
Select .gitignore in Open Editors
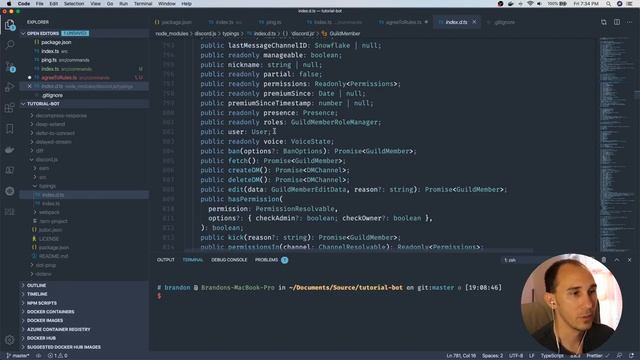pos(84,95)
